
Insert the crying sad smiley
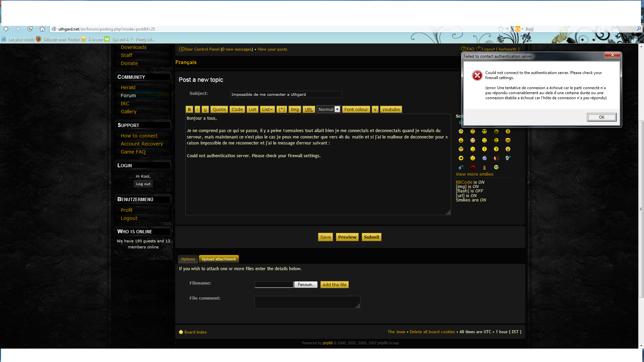tap(484, 140)
